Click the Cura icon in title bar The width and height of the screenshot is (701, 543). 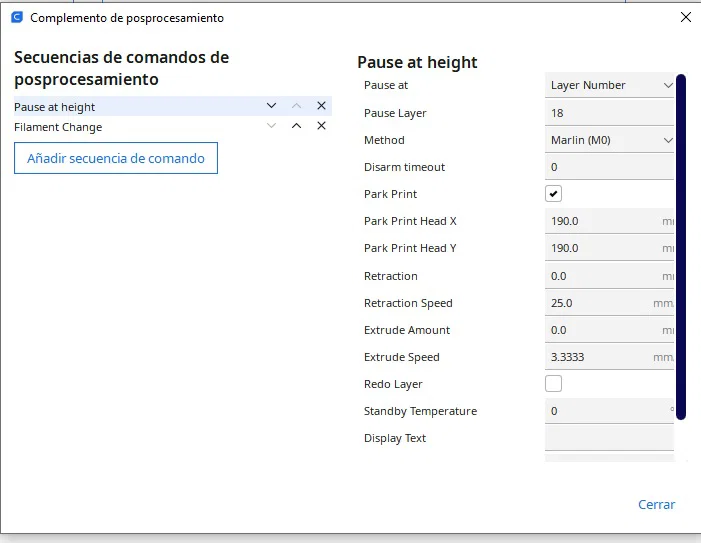[17, 17]
